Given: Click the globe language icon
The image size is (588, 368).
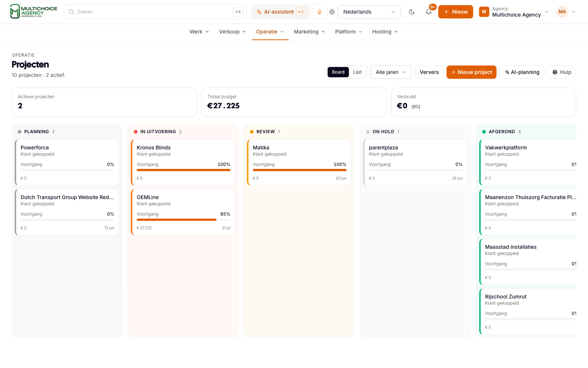Looking at the screenshot, I should click(332, 12).
